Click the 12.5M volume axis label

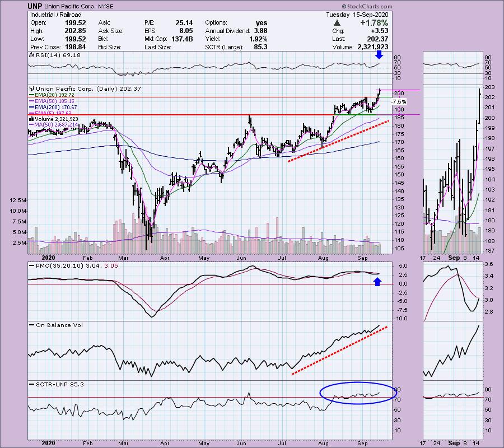(18, 200)
